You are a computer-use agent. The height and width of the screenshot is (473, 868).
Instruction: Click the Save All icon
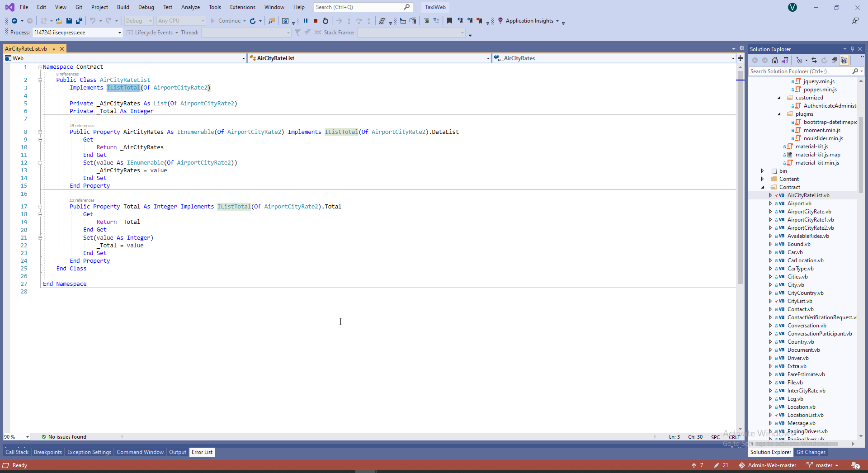coord(79,21)
